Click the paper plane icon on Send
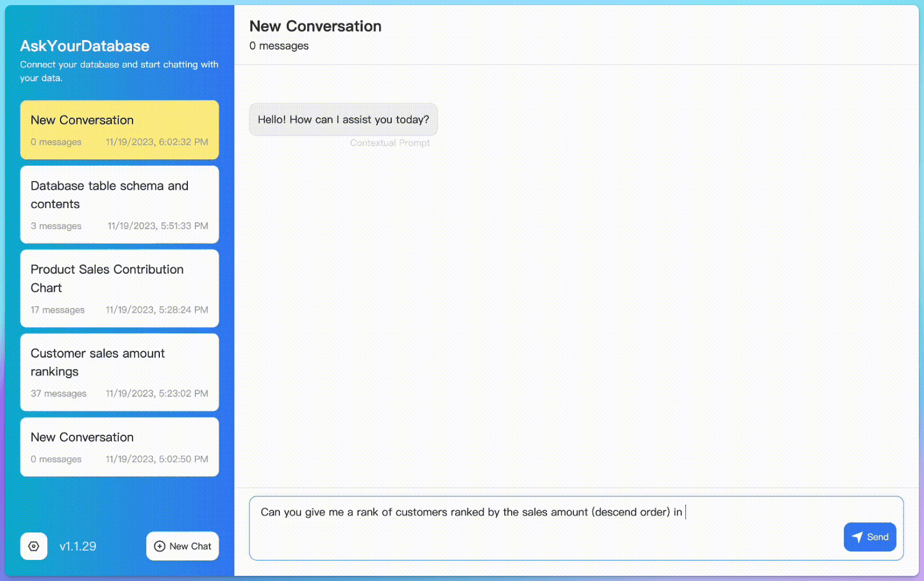Screen dimensions: 924x581 point(857,537)
